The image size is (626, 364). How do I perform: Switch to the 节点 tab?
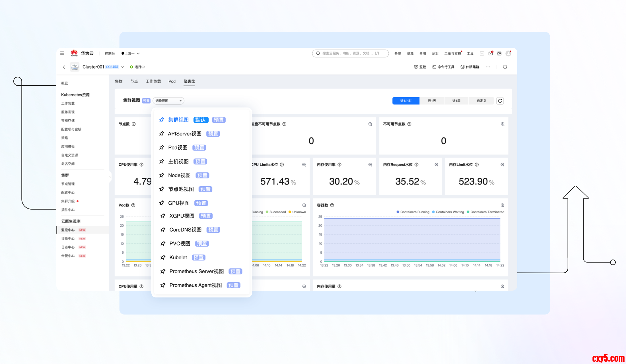[x=134, y=81]
